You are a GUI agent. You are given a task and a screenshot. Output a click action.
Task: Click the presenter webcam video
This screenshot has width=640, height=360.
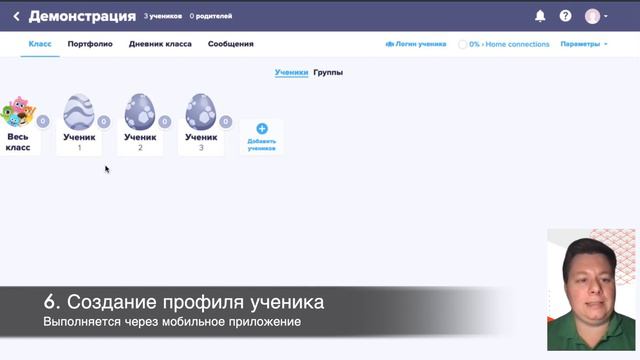[x=591, y=289]
